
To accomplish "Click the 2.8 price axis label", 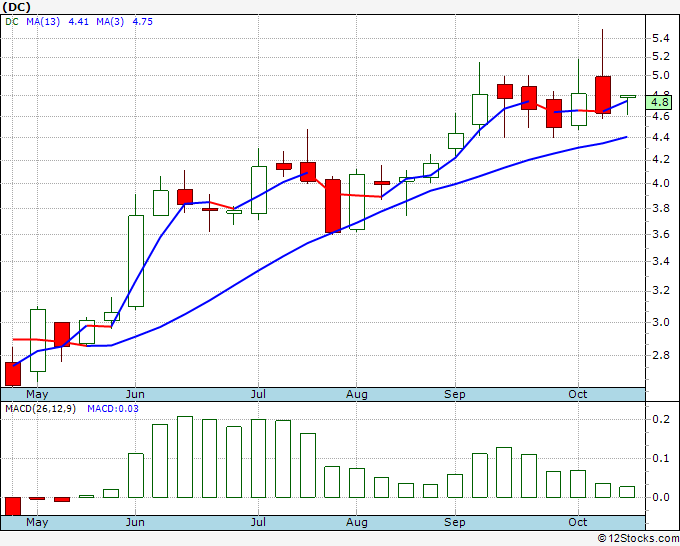I will pyautogui.click(x=660, y=355).
